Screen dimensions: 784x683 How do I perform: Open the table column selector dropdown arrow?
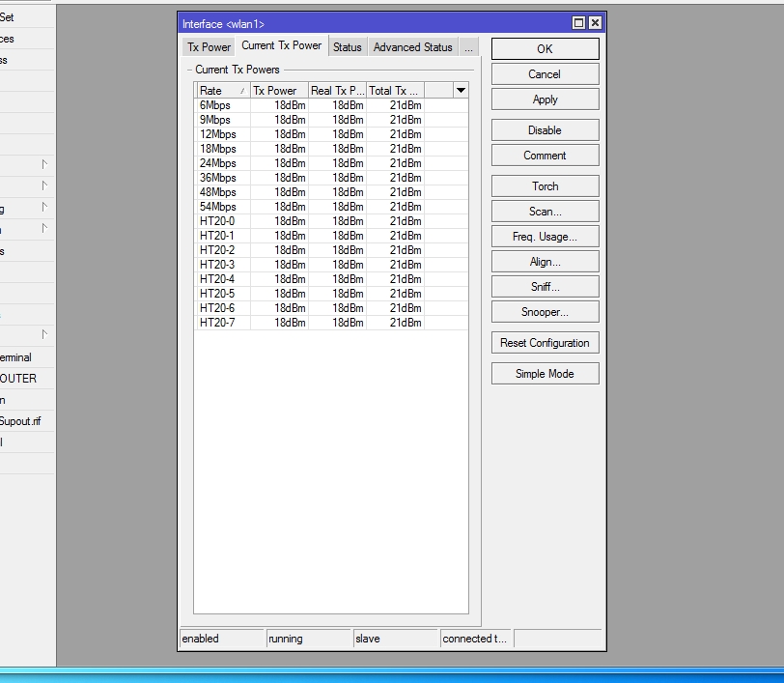tap(461, 91)
